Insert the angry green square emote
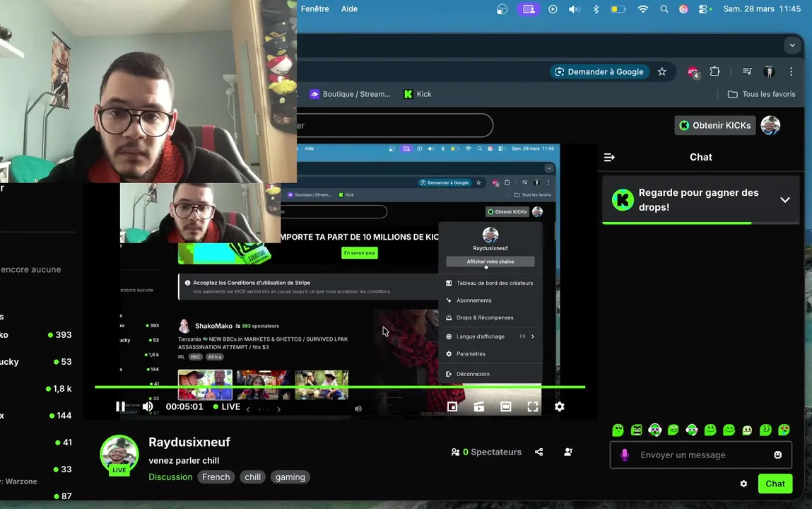Viewport: 812px width, 509px height. click(637, 430)
